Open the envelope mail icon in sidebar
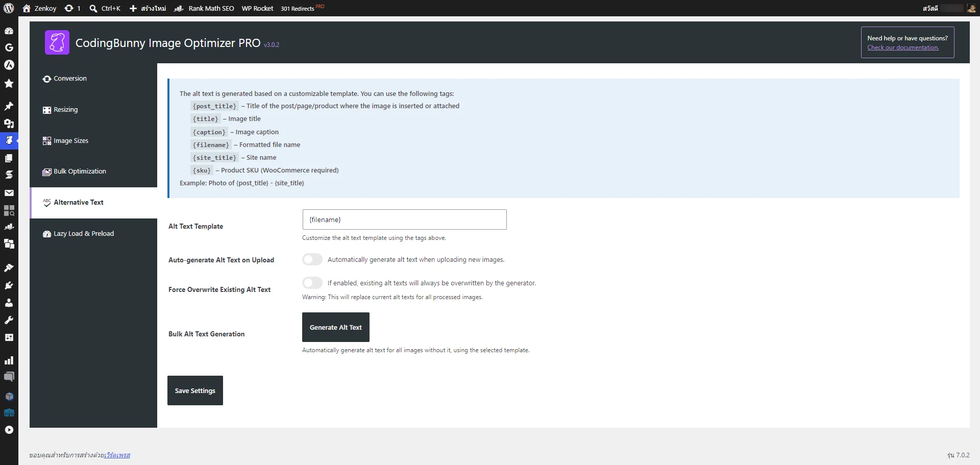The height and width of the screenshot is (465, 980). [x=9, y=193]
